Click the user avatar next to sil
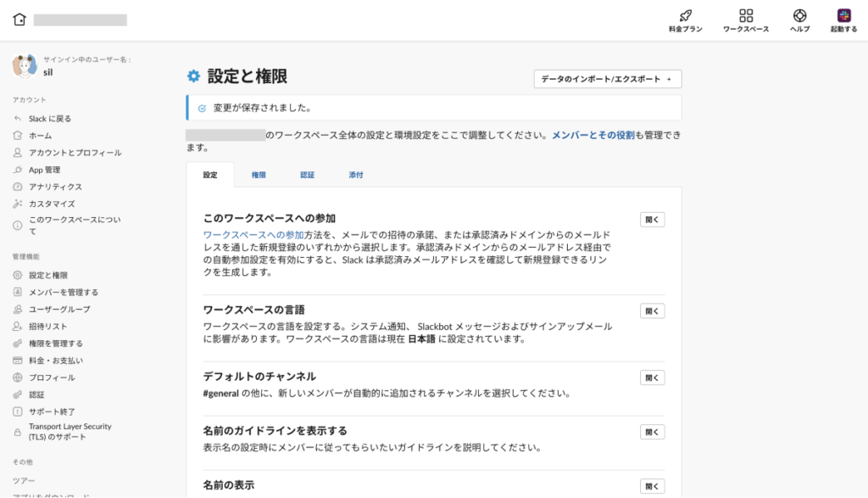This screenshot has width=868, height=498. tap(24, 66)
